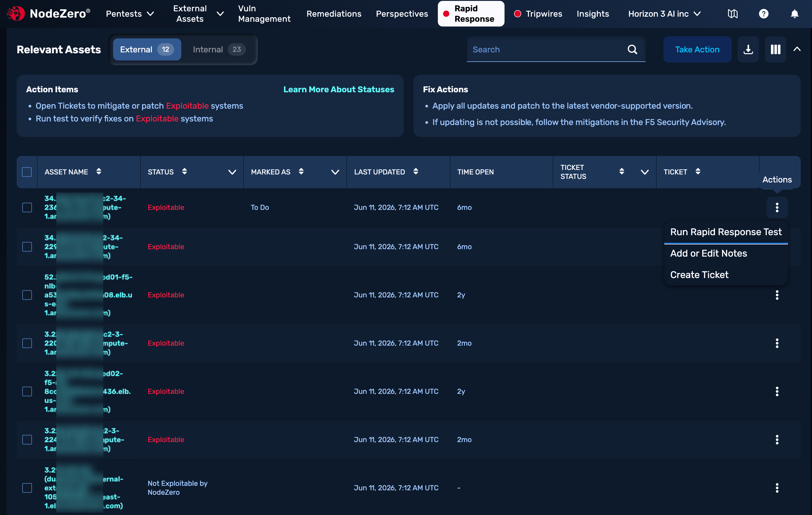Open Tripwires page
Viewport: 812px width, 515px height.
(538, 14)
